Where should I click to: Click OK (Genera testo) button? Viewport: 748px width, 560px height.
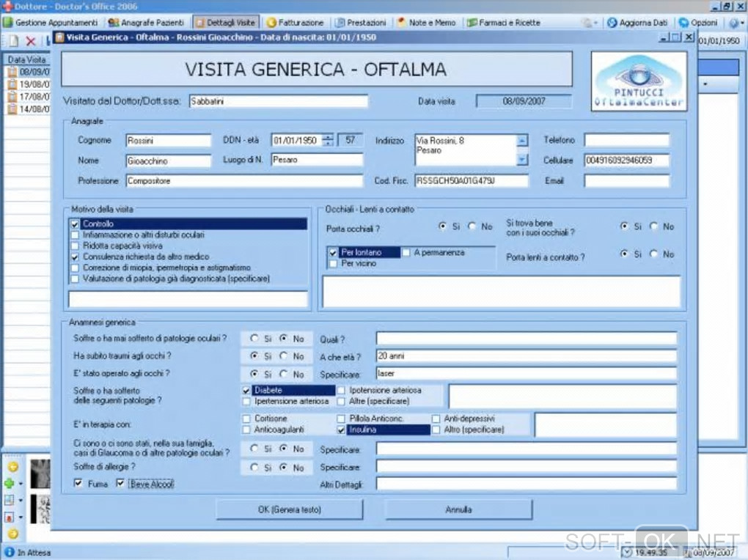[x=290, y=509]
